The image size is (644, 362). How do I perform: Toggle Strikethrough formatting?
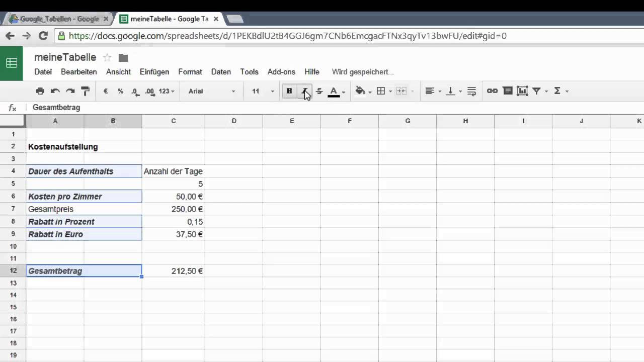point(319,91)
